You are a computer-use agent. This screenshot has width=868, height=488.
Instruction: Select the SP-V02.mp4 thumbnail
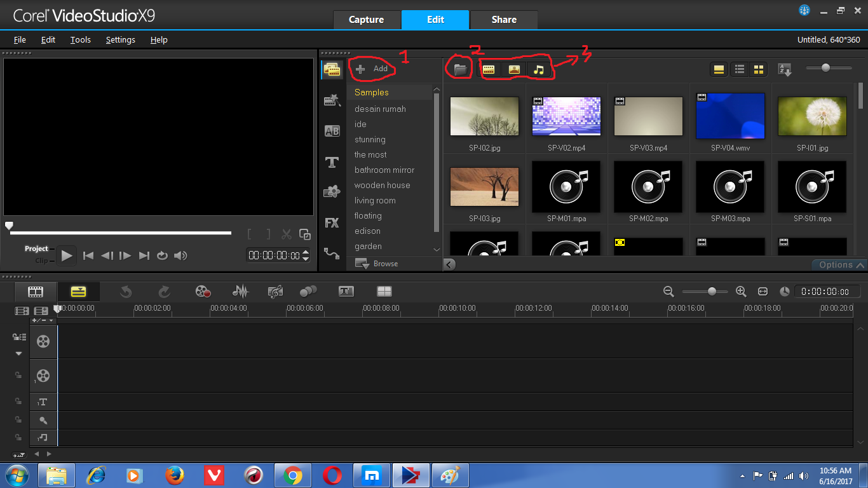click(566, 116)
